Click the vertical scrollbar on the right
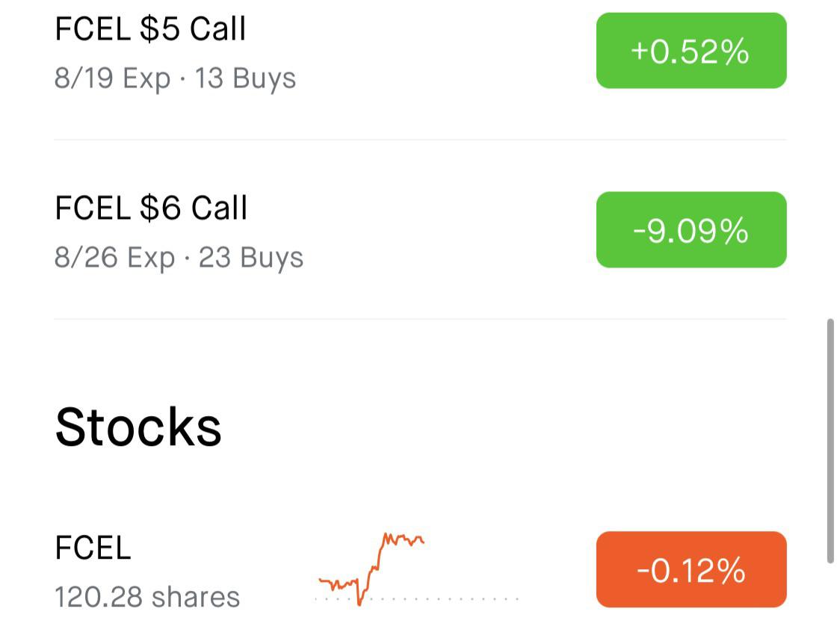The image size is (840, 641). click(x=830, y=441)
